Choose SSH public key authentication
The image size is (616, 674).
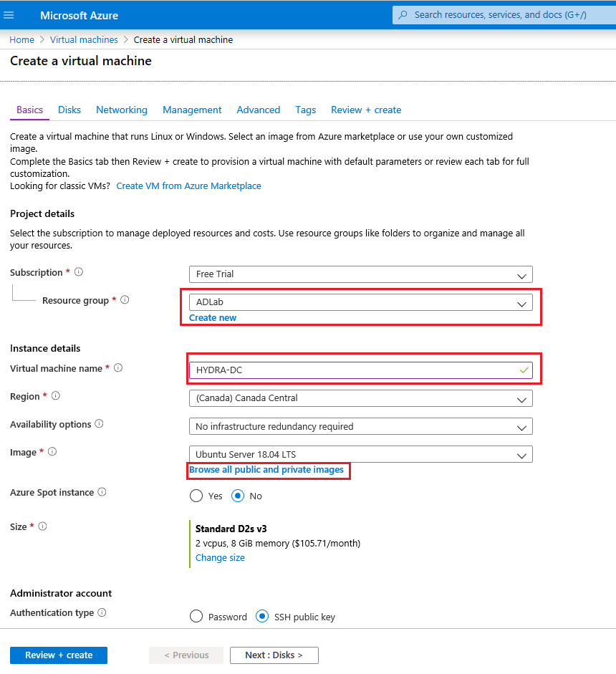point(261,616)
